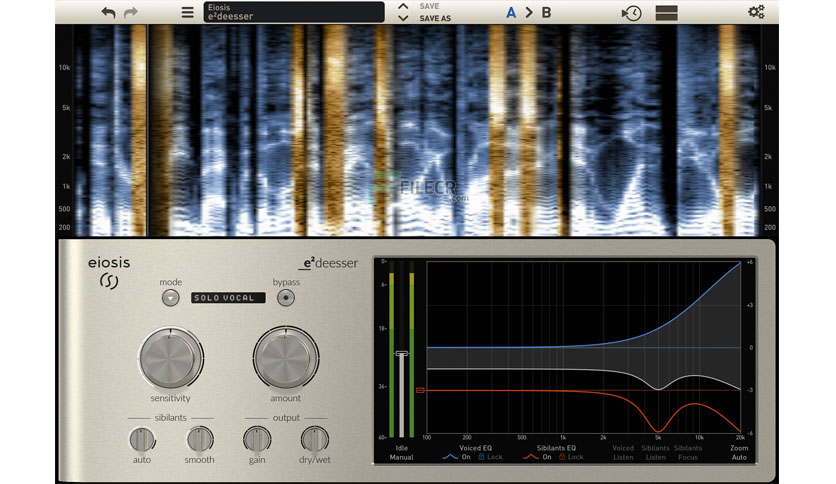Click the sibilants auto knob
The image size is (836, 484).
point(142,440)
